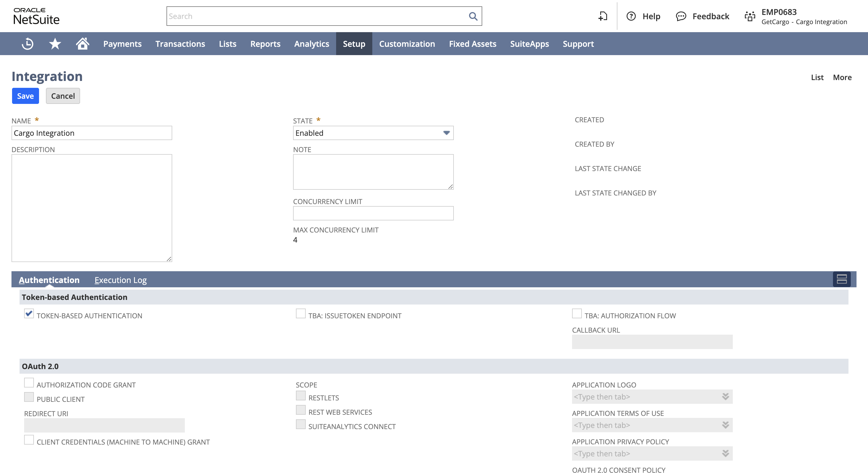Click the OAuth 2.0 section header
Image resolution: width=868 pixels, height=473 pixels.
click(x=434, y=366)
